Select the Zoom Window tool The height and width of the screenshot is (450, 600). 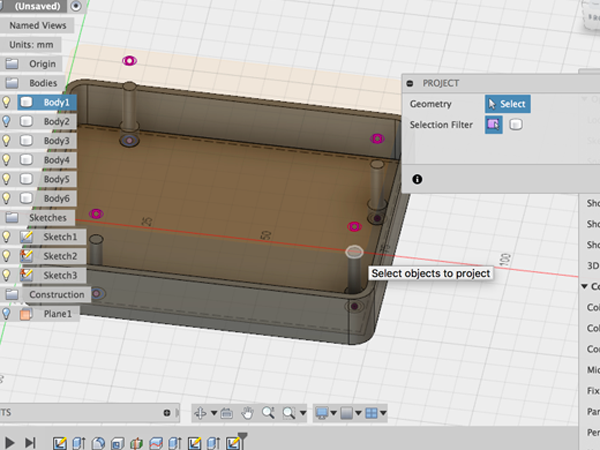tap(289, 412)
